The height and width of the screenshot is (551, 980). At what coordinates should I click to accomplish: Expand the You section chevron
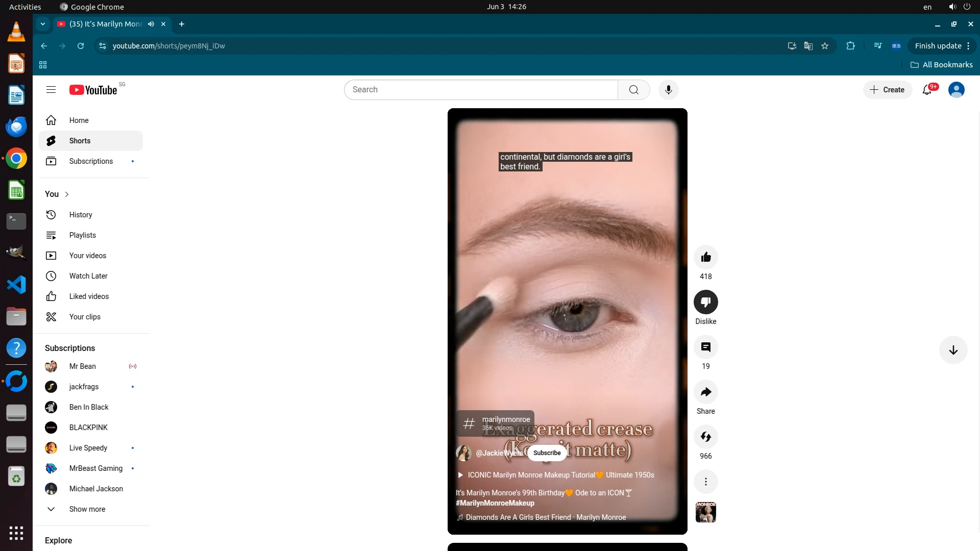tap(67, 194)
